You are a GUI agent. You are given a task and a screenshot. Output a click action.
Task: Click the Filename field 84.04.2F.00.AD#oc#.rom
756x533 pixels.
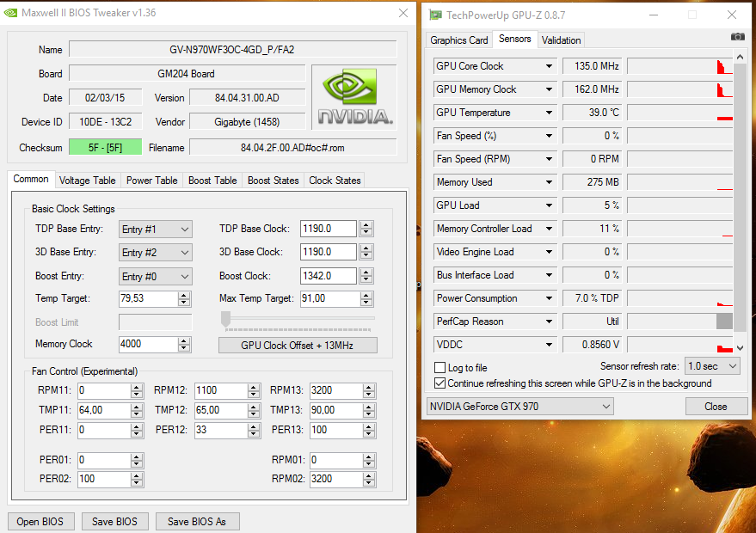pos(292,148)
